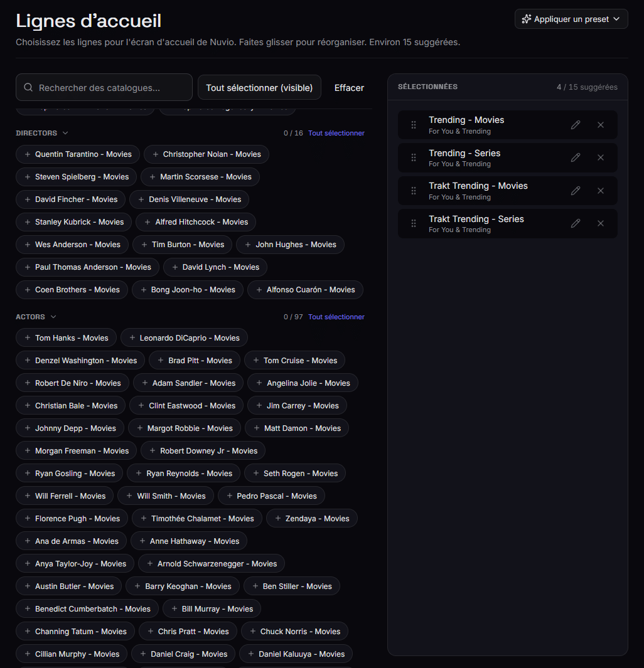Click the '4 / 15 suggérées' counter text
Image resolution: width=644 pixels, height=668 pixels.
587,87
